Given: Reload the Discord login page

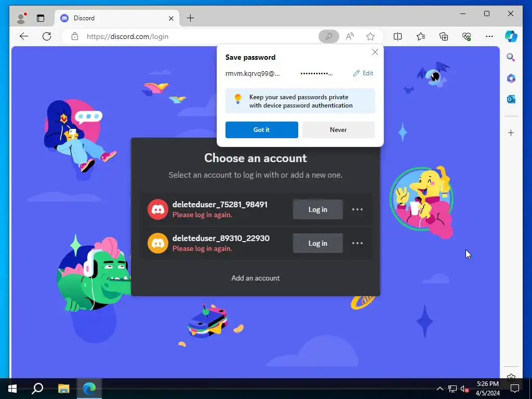Looking at the screenshot, I should (x=47, y=36).
